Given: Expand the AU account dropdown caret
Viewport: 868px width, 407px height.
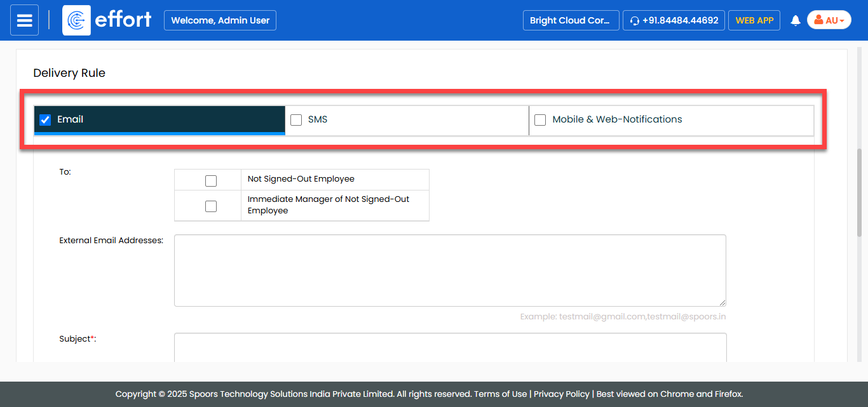Looking at the screenshot, I should tap(842, 21).
